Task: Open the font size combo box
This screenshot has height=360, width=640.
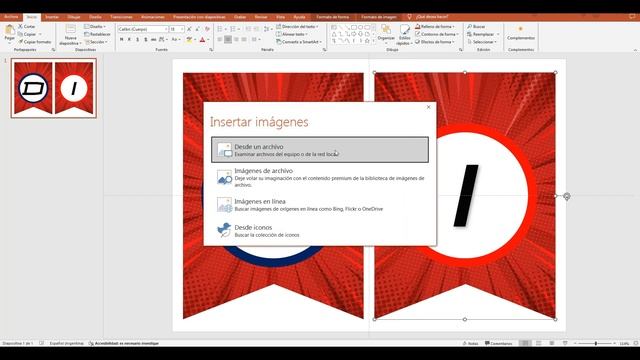Action: [177, 29]
